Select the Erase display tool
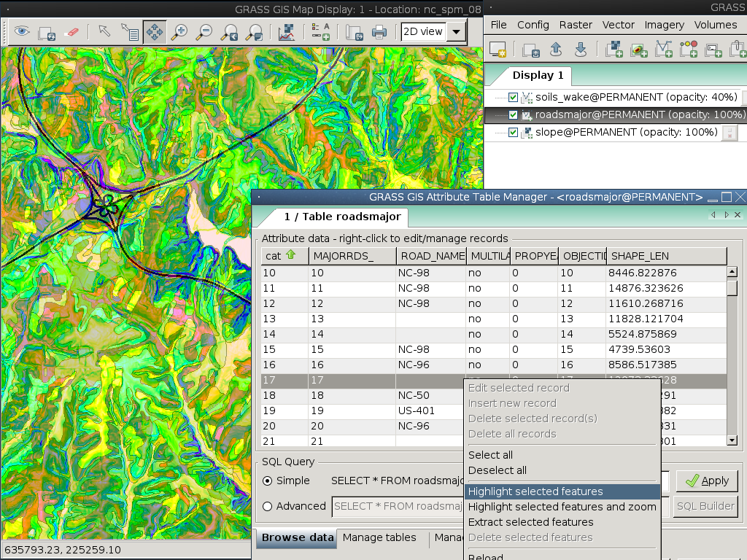Screen dimensions: 747x560 (71, 32)
